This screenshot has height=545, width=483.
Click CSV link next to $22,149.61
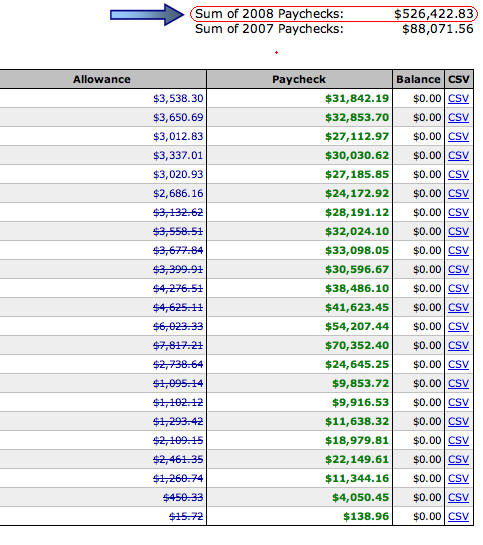click(458, 459)
